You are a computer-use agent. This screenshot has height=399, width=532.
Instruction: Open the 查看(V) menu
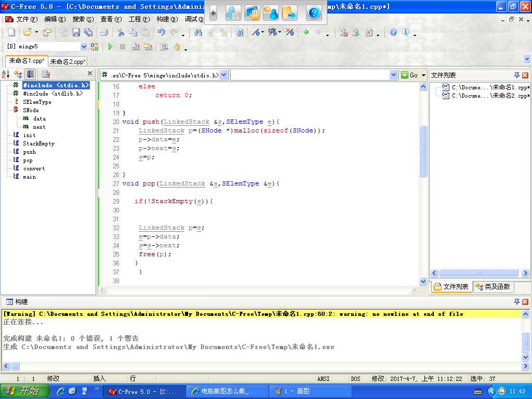tap(111, 19)
